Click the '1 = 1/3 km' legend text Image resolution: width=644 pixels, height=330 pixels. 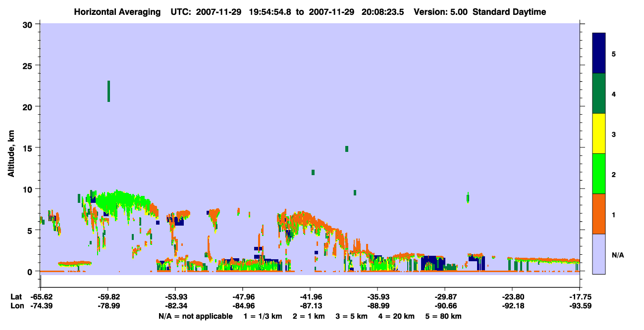(262, 316)
